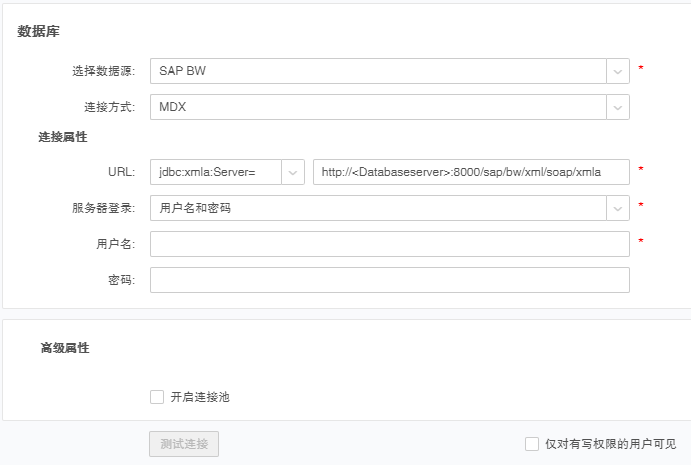Click the chevron next to jdbc:xmla:Server=
691x465 pixels.
coord(294,172)
